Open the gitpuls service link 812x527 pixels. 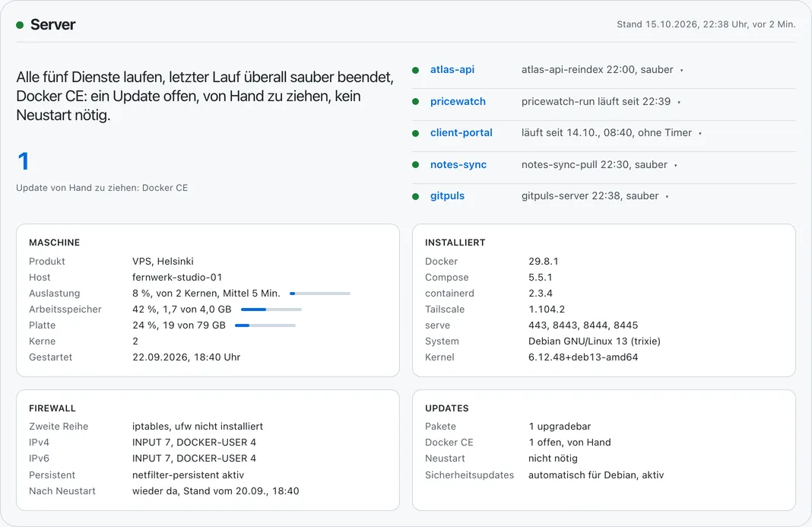pyautogui.click(x=447, y=196)
